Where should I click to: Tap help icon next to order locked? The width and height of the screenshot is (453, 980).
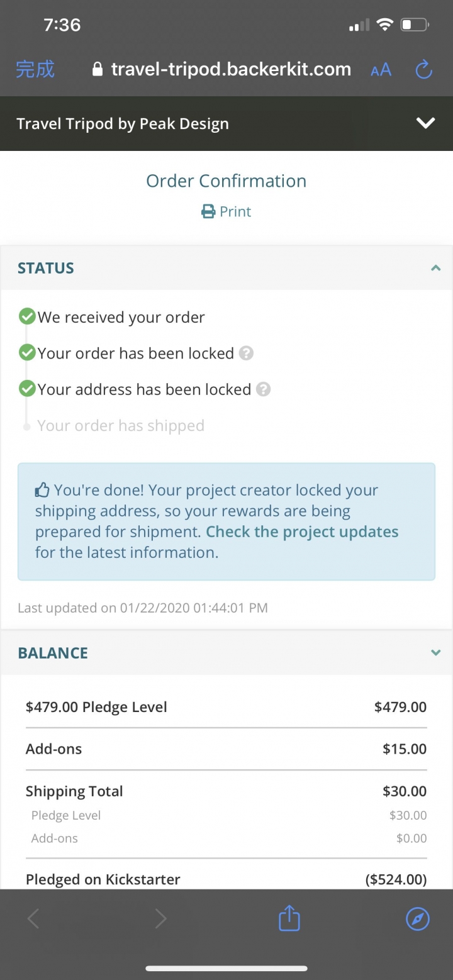pyautogui.click(x=247, y=354)
